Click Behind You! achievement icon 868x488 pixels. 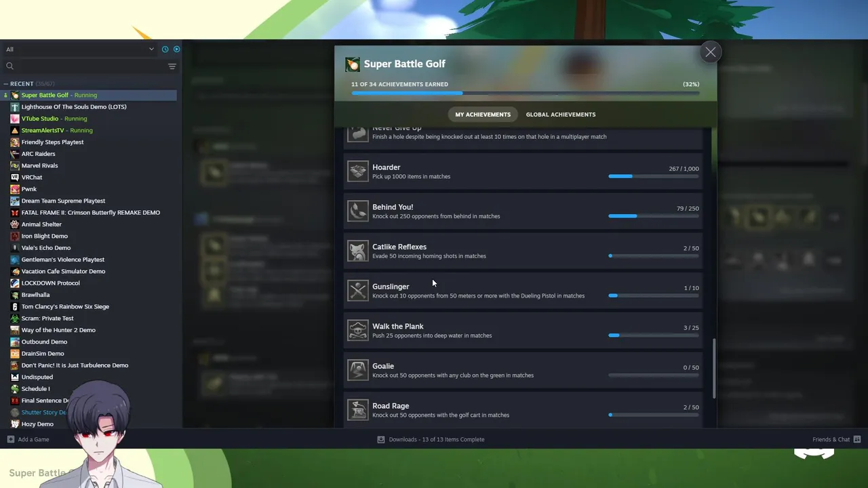[x=358, y=211]
